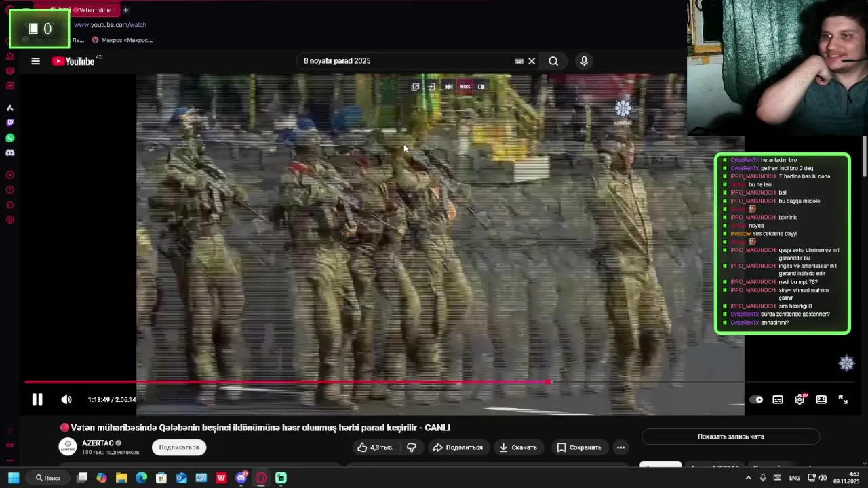Grab the red progress bar scrubber dot

pos(549,382)
